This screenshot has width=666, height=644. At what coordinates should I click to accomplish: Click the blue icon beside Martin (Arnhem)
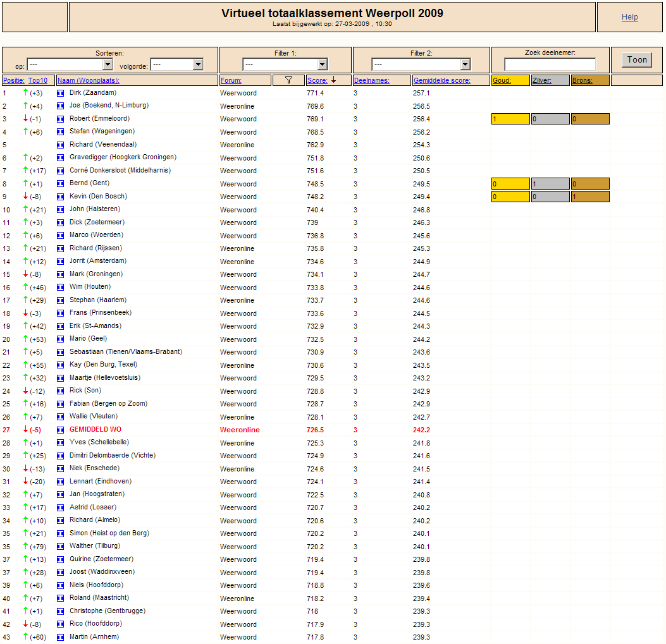pyautogui.click(x=60, y=637)
